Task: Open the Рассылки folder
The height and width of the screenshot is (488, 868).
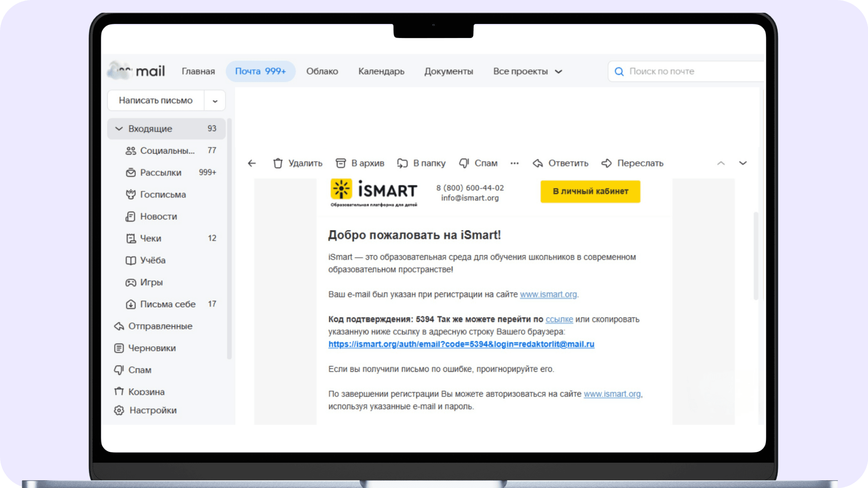Action: (160, 173)
